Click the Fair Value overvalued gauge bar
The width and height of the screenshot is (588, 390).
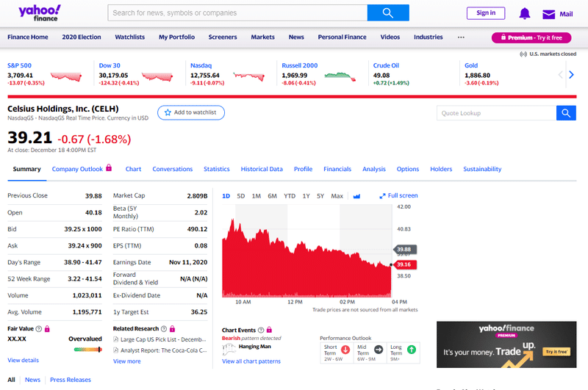87,350
